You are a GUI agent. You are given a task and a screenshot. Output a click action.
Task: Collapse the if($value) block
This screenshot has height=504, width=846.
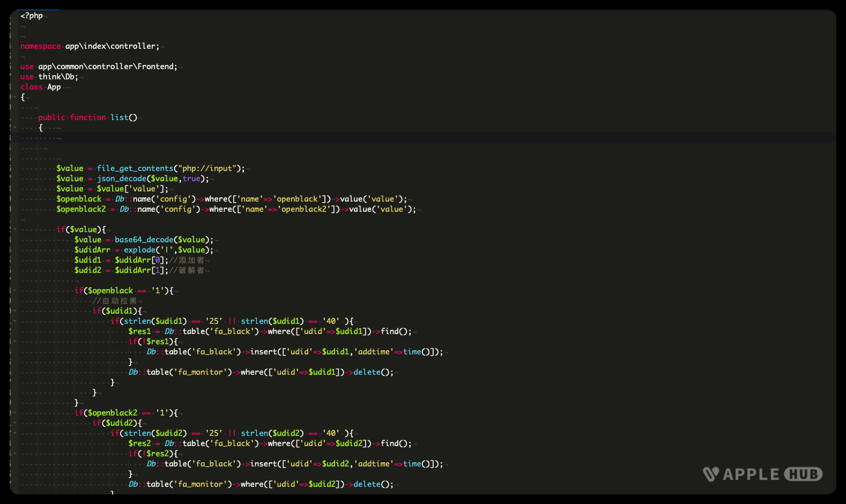pos(15,229)
